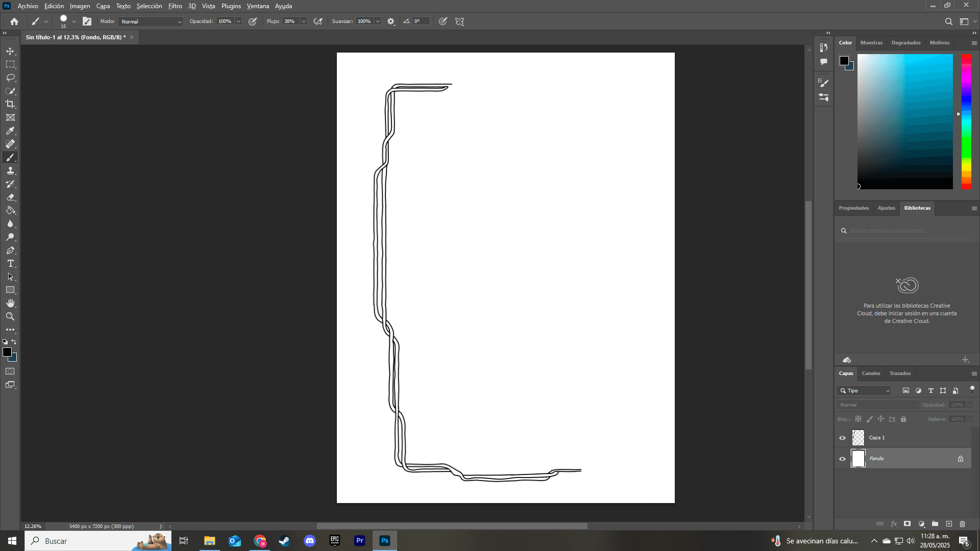Open the Filtro menu
Image resolution: width=980 pixels, height=551 pixels.
pos(175,6)
